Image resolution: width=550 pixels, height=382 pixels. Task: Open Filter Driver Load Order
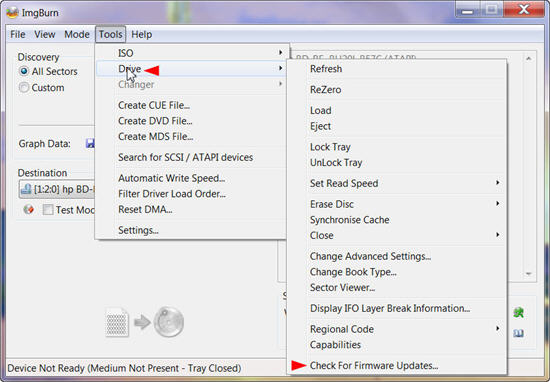192,194
